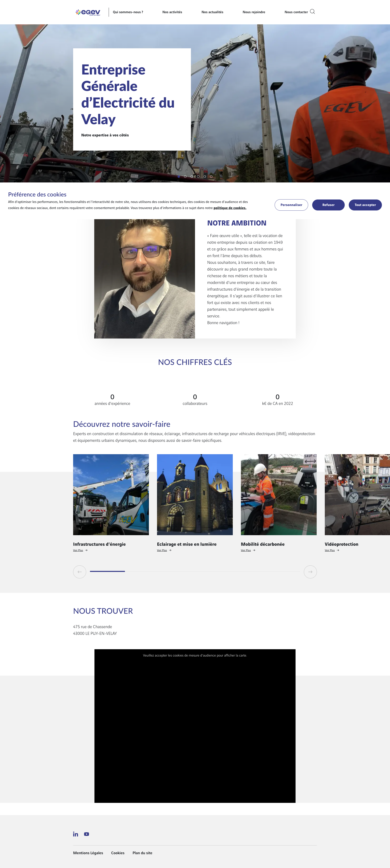Click Voir Plus under Infrastructures d'énergie

[78, 550]
